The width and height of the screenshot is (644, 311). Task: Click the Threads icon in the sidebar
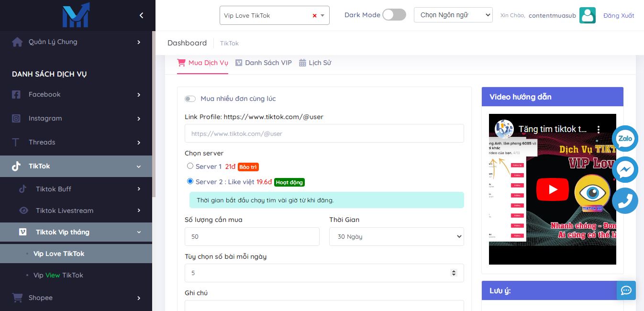click(16, 143)
